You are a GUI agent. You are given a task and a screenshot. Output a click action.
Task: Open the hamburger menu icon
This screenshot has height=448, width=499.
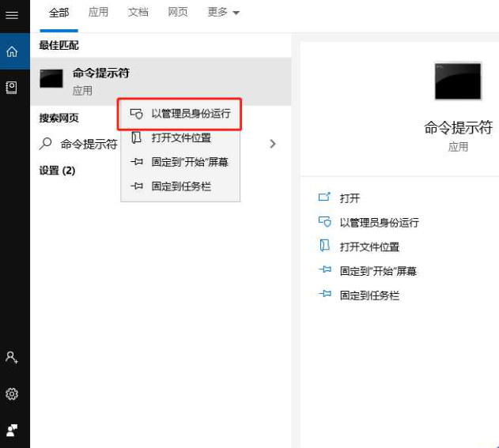[12, 15]
